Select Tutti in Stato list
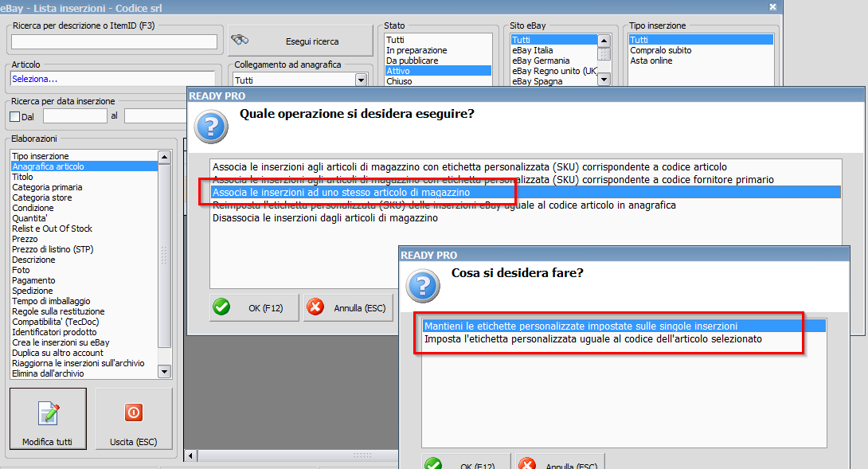 [438, 40]
